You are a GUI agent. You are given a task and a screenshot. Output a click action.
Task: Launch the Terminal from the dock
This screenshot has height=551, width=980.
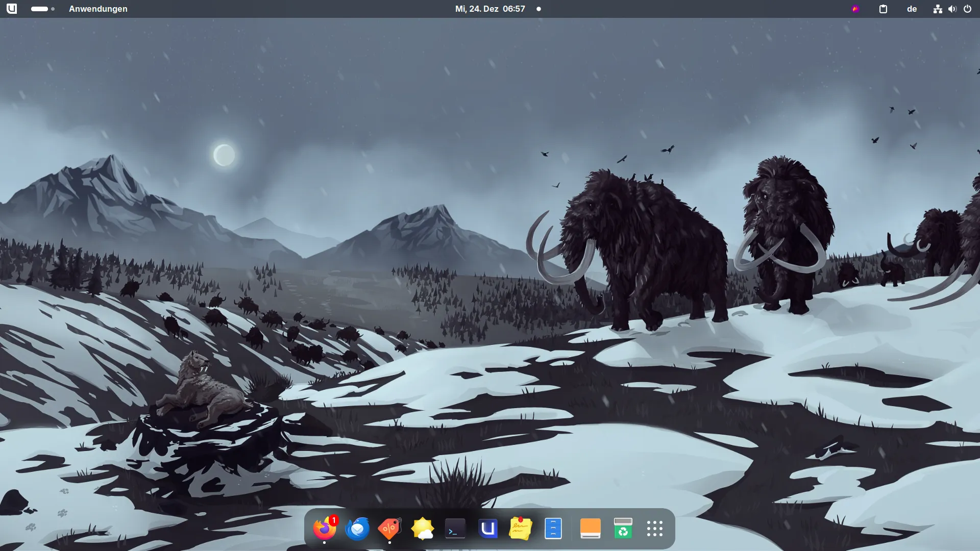[455, 529]
